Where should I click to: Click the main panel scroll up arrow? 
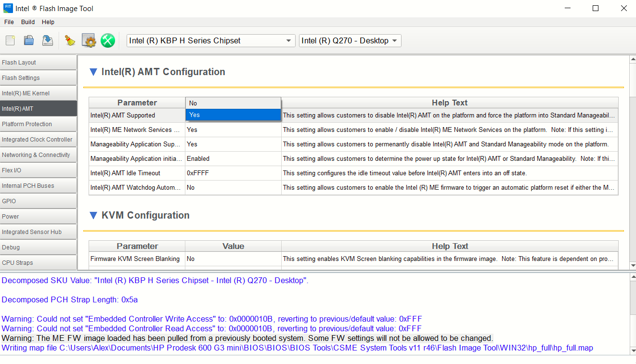click(632, 59)
